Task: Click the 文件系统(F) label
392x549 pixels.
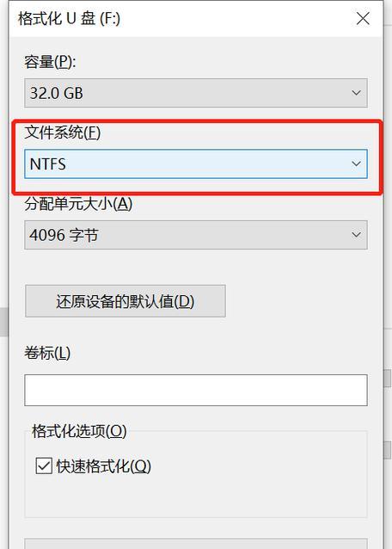Action: pos(62,133)
